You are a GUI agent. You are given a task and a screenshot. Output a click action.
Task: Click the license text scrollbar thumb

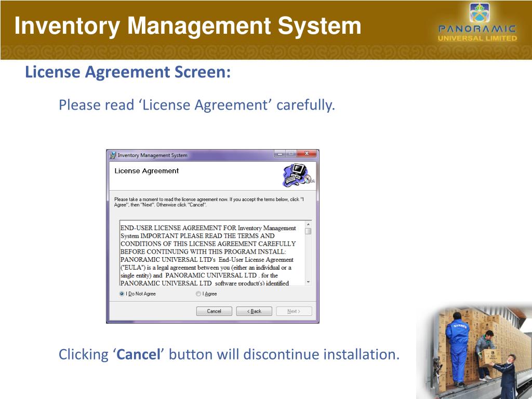[308, 231]
